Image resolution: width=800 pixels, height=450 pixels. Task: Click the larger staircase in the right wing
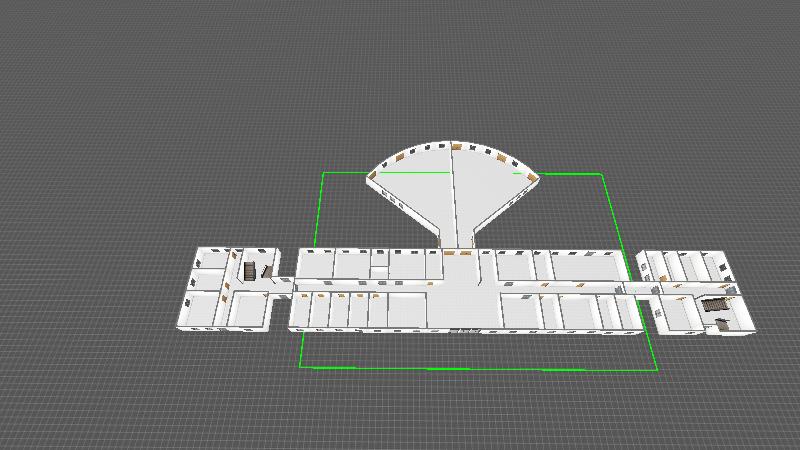click(714, 305)
